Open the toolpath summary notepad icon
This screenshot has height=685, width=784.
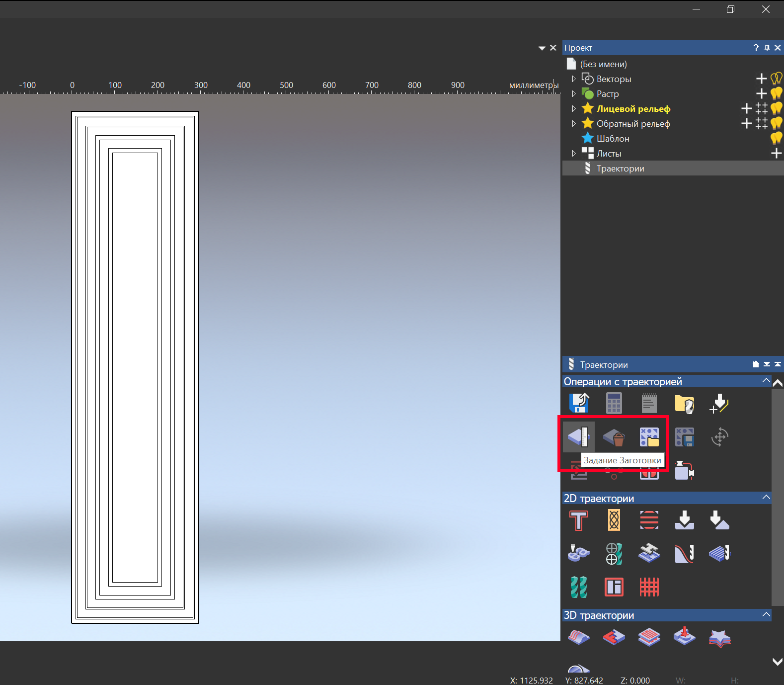(649, 403)
